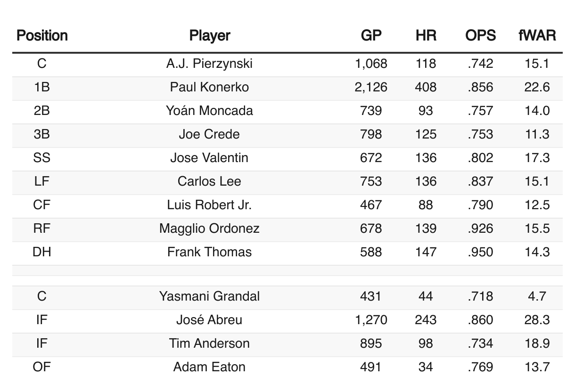Click Magglio Ordonez's OPS value .926
Image resolution: width=575 pixels, height=392 pixels.
[480, 229]
